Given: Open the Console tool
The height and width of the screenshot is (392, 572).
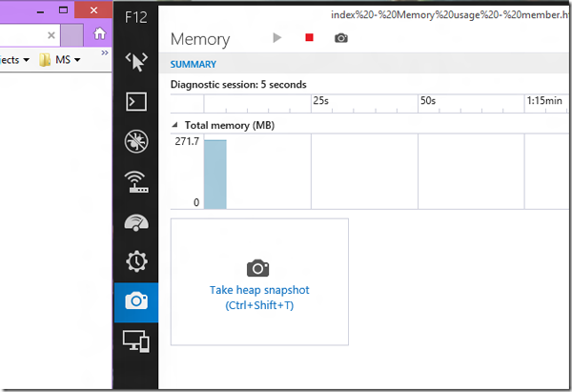Looking at the screenshot, I should pyautogui.click(x=135, y=101).
